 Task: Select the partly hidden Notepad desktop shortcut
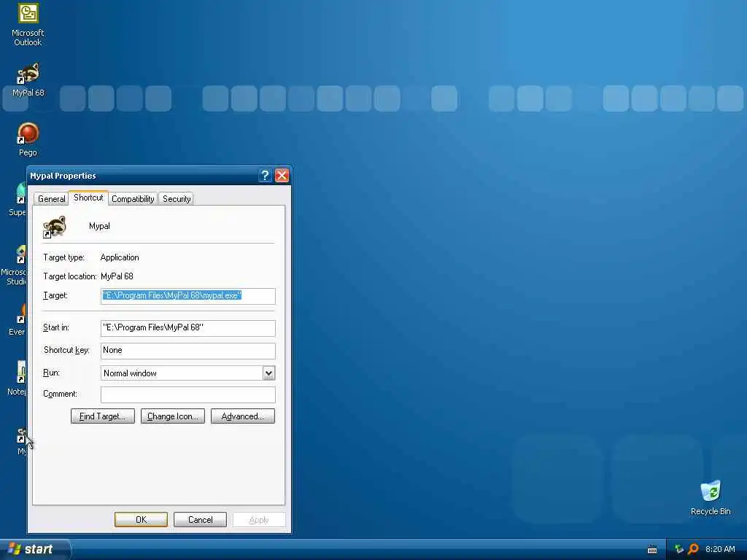[18, 378]
